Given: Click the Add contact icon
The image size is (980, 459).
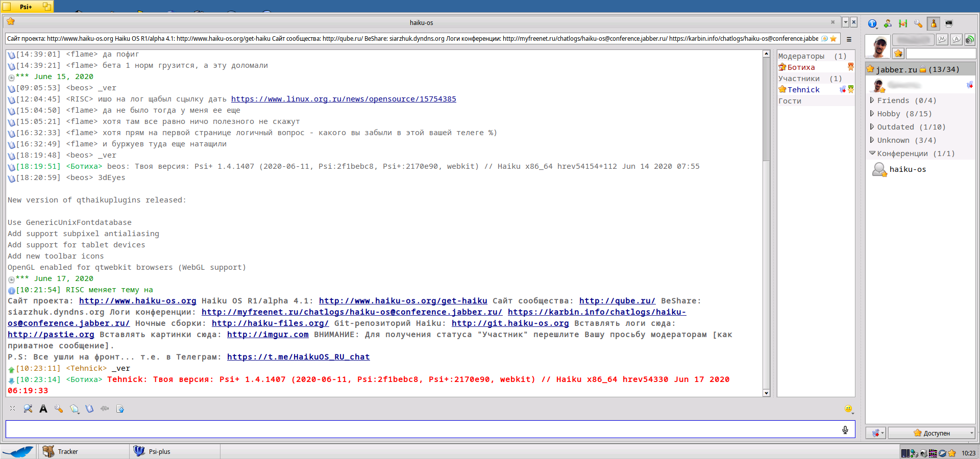Looking at the screenshot, I should coord(888,23).
